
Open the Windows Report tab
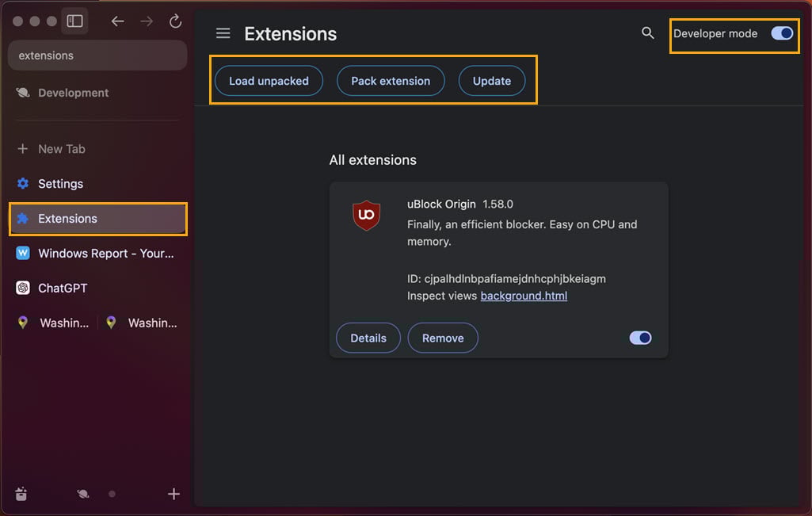coord(97,254)
